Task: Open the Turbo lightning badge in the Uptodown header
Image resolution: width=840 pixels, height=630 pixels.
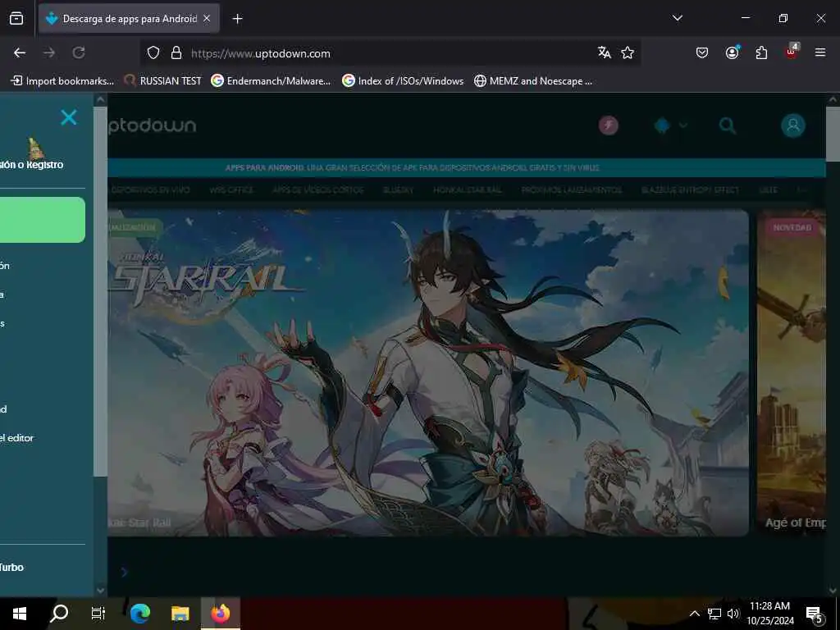Action: click(608, 126)
